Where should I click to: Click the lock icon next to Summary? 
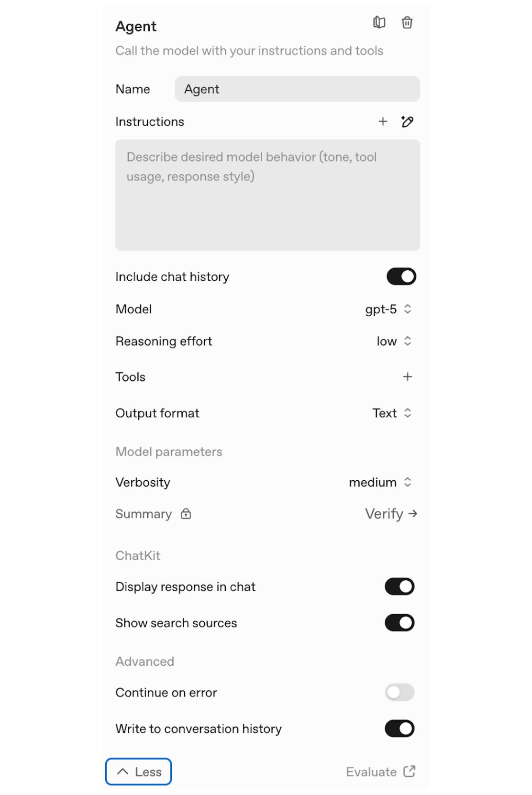(x=186, y=514)
